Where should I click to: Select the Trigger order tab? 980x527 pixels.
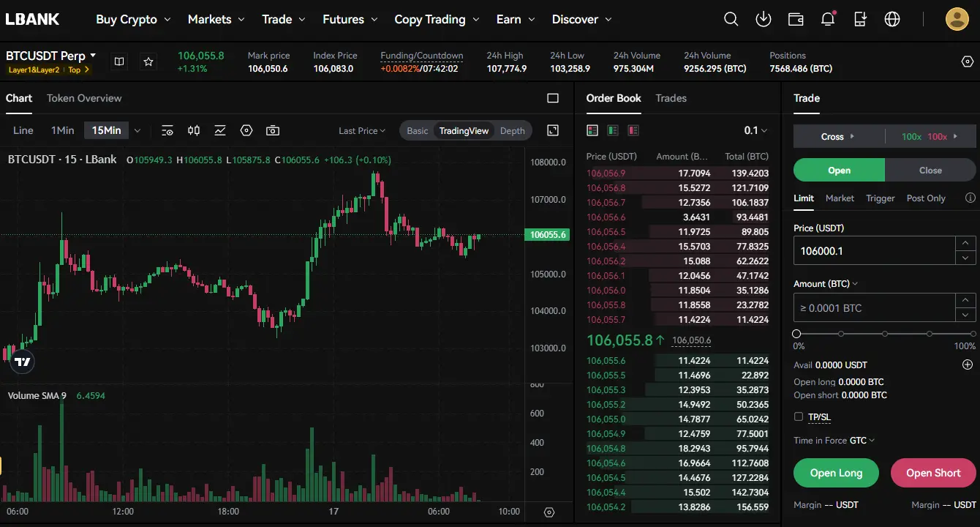[x=881, y=198]
